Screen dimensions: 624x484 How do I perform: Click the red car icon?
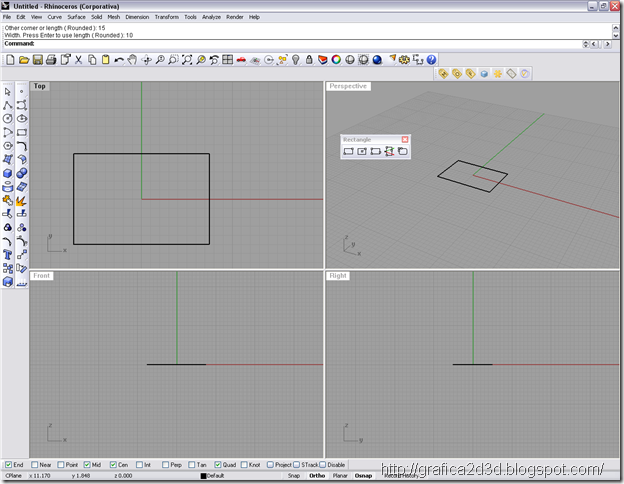[241, 60]
